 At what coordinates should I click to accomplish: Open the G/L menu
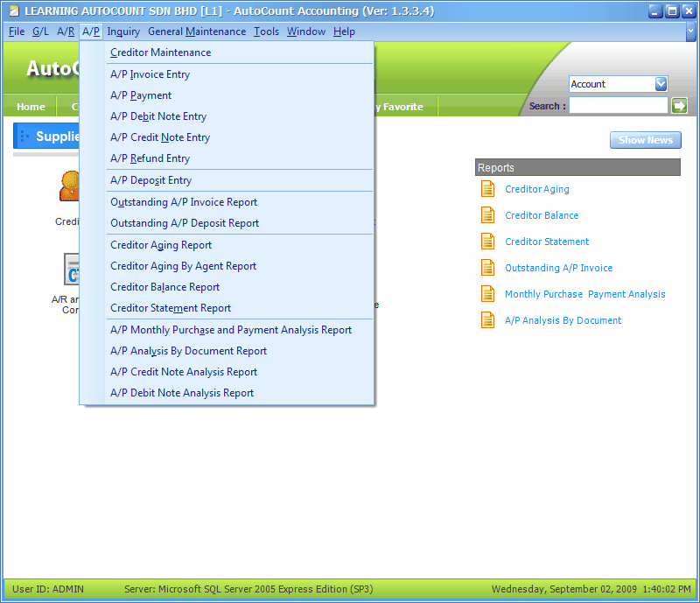click(x=40, y=32)
